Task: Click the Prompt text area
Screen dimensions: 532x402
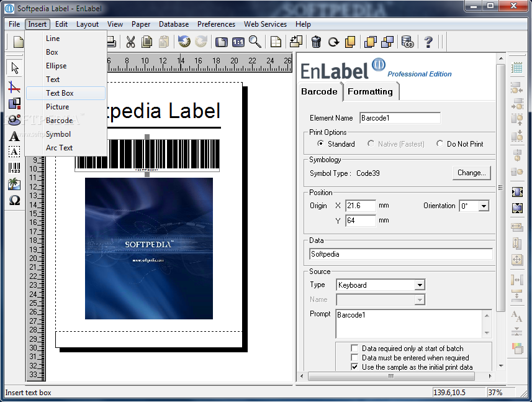Action: [409, 324]
